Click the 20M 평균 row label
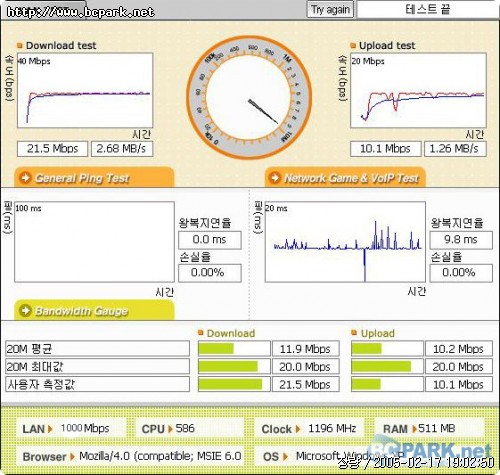Image resolution: width=500 pixels, height=475 pixels. (97, 349)
